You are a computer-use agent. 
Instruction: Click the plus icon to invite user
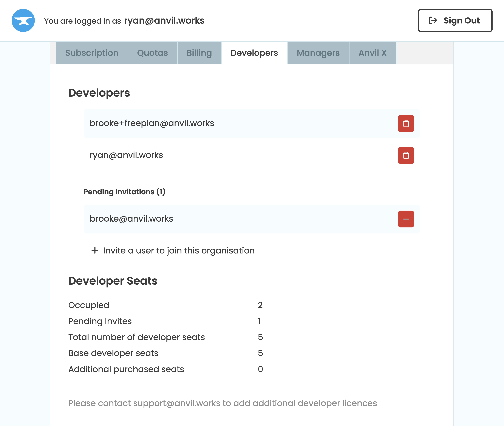pos(95,250)
